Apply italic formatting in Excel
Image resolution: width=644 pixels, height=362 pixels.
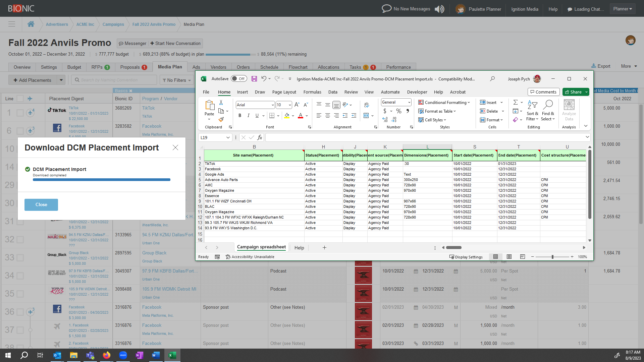[x=248, y=116]
